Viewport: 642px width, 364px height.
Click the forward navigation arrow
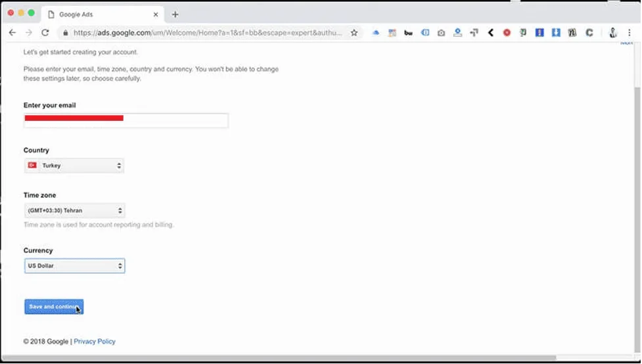(29, 33)
